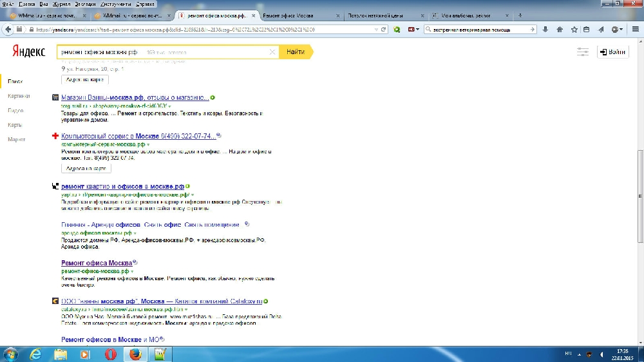Open a new tab with the plus button
Image resolution: width=644 pixels, height=362 pixels.
click(520, 15)
